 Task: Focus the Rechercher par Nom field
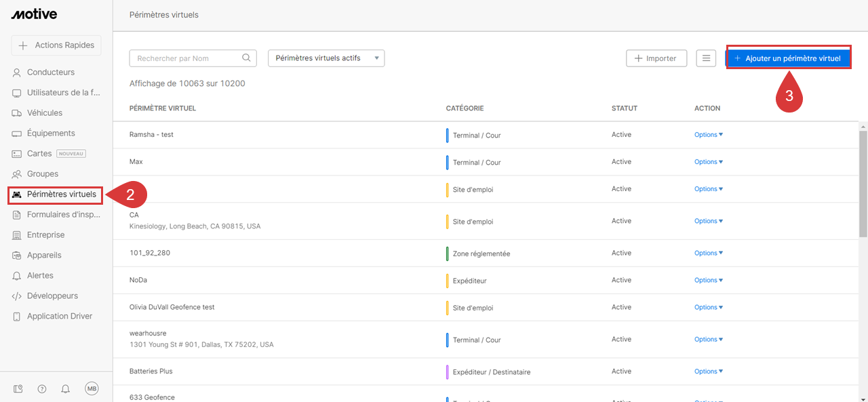pyautogui.click(x=193, y=58)
